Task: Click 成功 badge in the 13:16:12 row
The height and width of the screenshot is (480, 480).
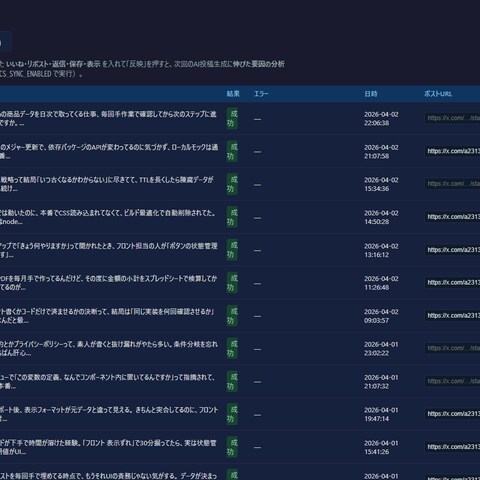Action: point(232,250)
